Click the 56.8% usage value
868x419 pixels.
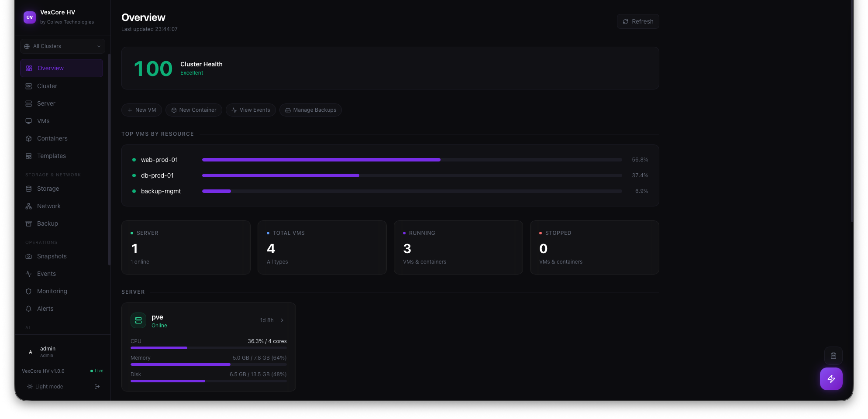[640, 160]
